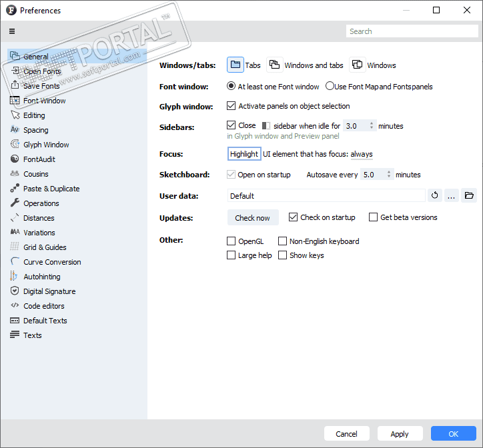Viewport: 483px width, 448px height.
Task: Toggle Check on startup for updates
Action: tap(293, 217)
